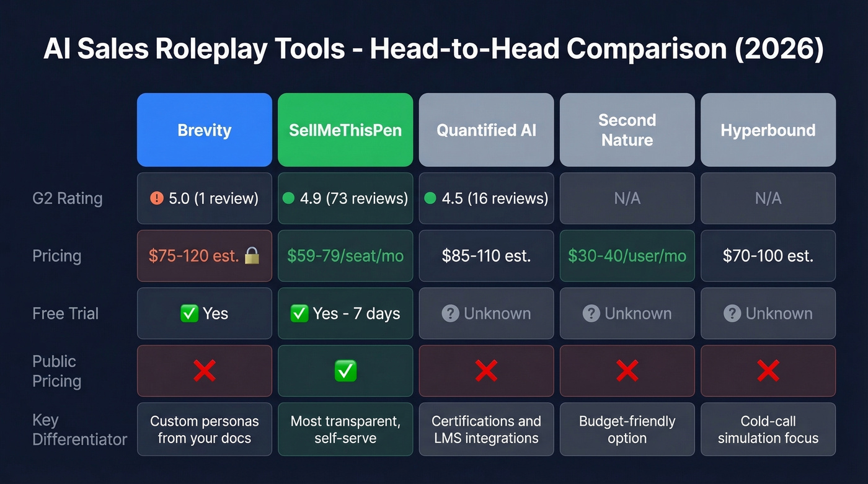This screenshot has width=868, height=484.
Task: Click the $70-100 est. price
Action: click(x=768, y=255)
